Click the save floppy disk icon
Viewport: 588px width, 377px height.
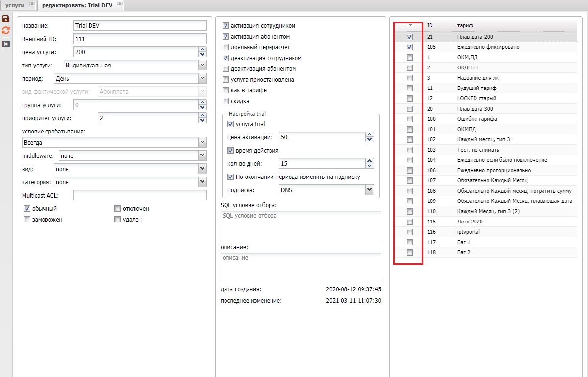pos(6,19)
